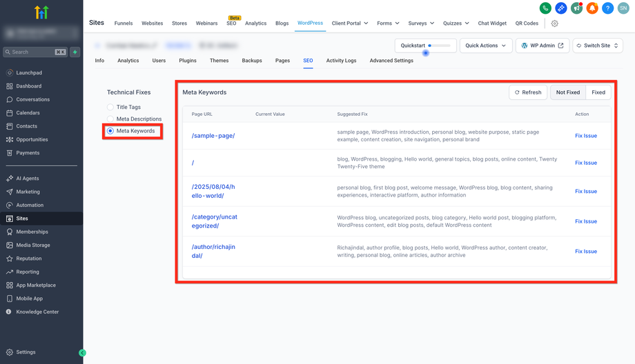The width and height of the screenshot is (635, 364).
Task: Open the Advanced Settings tab
Action: (391, 61)
